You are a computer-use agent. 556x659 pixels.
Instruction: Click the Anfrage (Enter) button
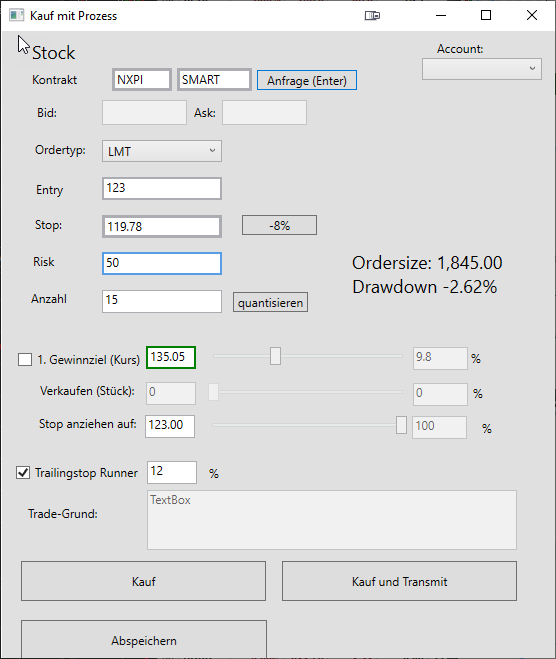[307, 80]
